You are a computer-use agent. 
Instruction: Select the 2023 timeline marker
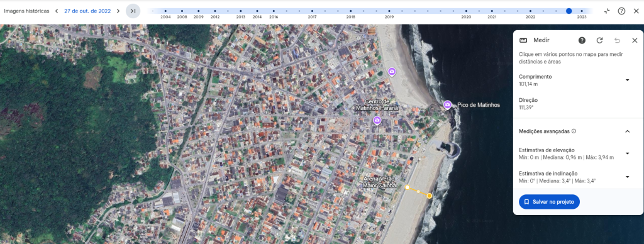pos(582,11)
